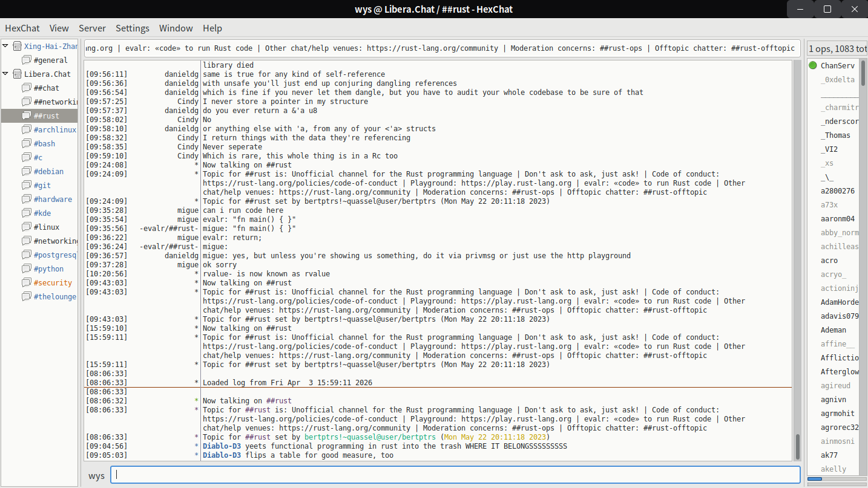The height and width of the screenshot is (488, 868).
Task: Select user _0xdelta in the user list
Action: point(838,79)
